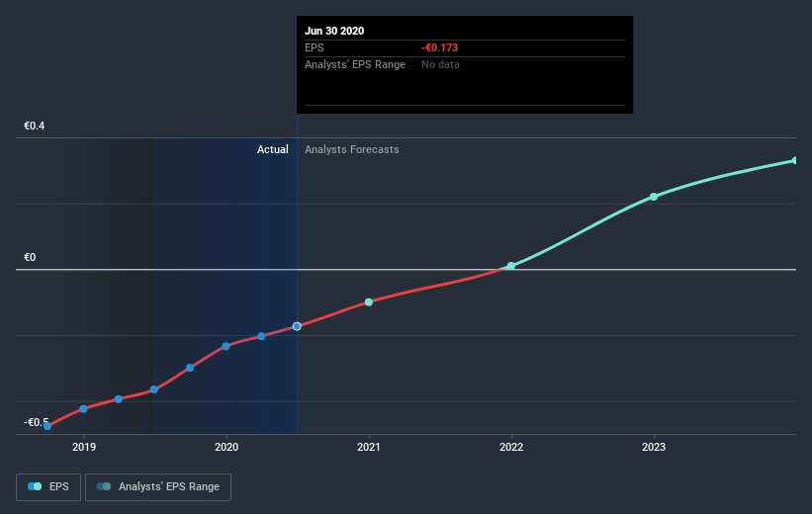812x514 pixels.
Task: Toggle the Analysts' EPS Range legend
Action: click(x=158, y=486)
